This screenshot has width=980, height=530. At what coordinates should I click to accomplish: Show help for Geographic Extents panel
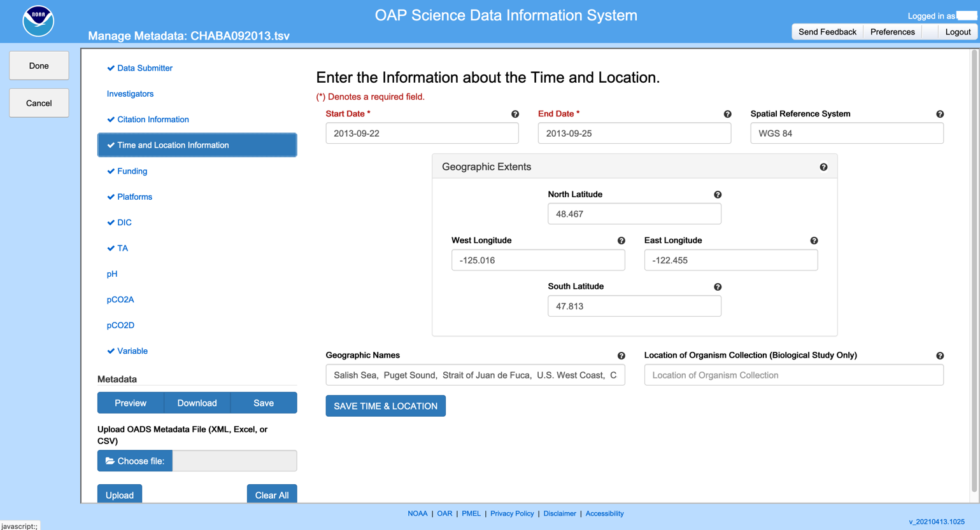(x=823, y=167)
